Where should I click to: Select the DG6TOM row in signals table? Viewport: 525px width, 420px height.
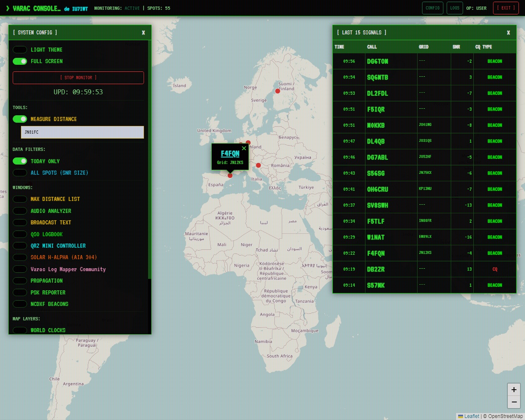(x=377, y=62)
